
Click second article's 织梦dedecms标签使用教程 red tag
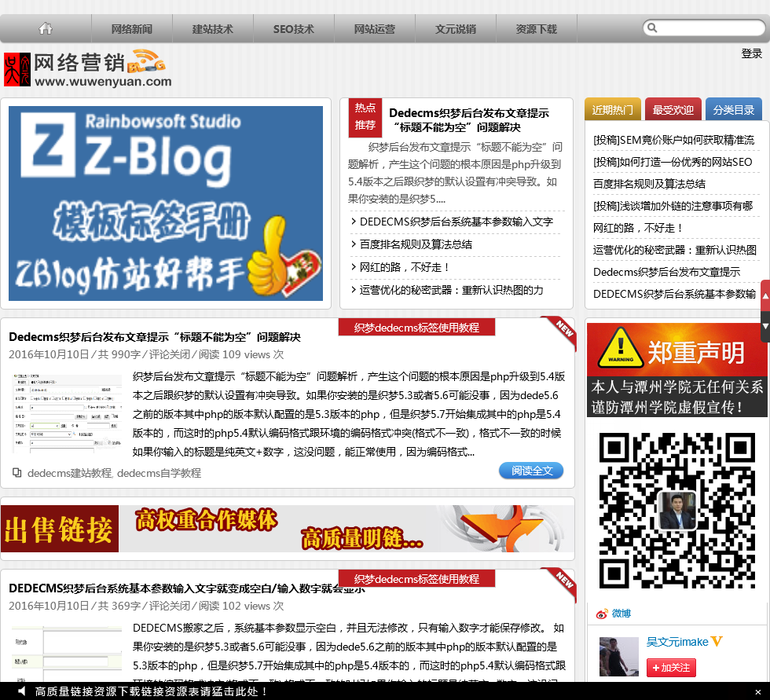tap(416, 579)
